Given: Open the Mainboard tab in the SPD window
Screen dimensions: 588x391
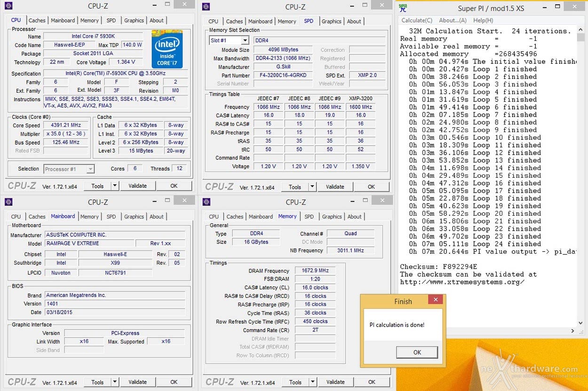Looking at the screenshot, I should click(260, 22).
